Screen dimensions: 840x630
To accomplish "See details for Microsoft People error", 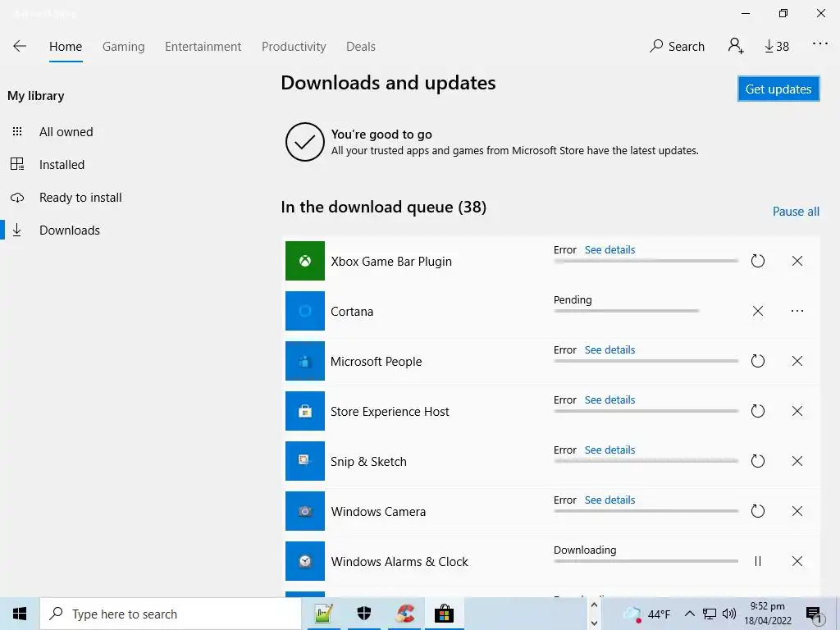I will (609, 349).
